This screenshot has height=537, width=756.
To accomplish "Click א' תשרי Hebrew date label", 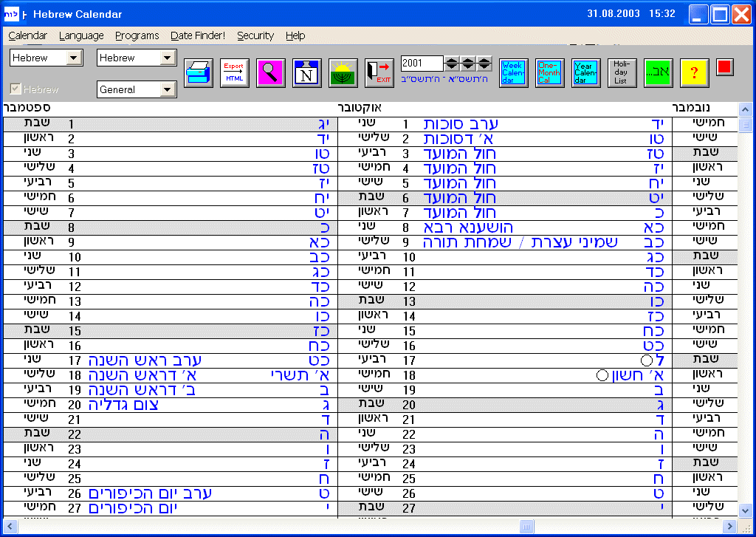I will pyautogui.click(x=300, y=375).
